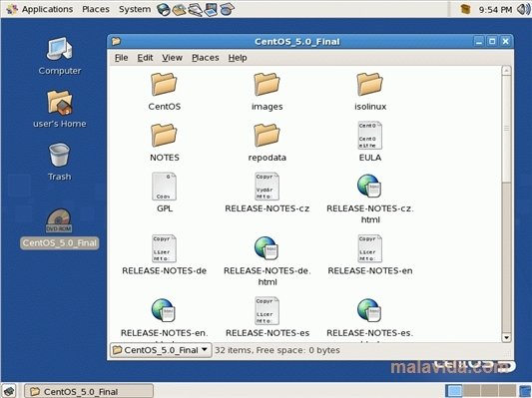Click the CentOS_5.0_Final taskbar window button
532x398 pixels.
pos(89,391)
